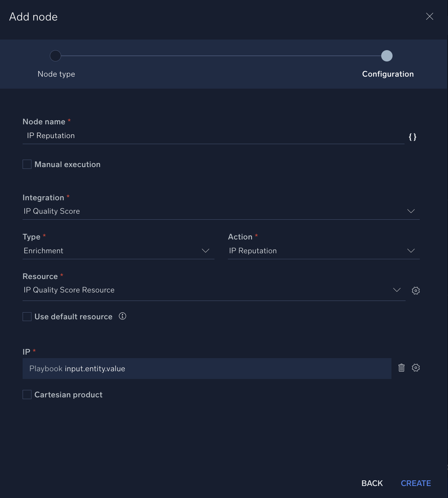
Task: Click the info icon beside Use default resource
Action: tap(122, 316)
